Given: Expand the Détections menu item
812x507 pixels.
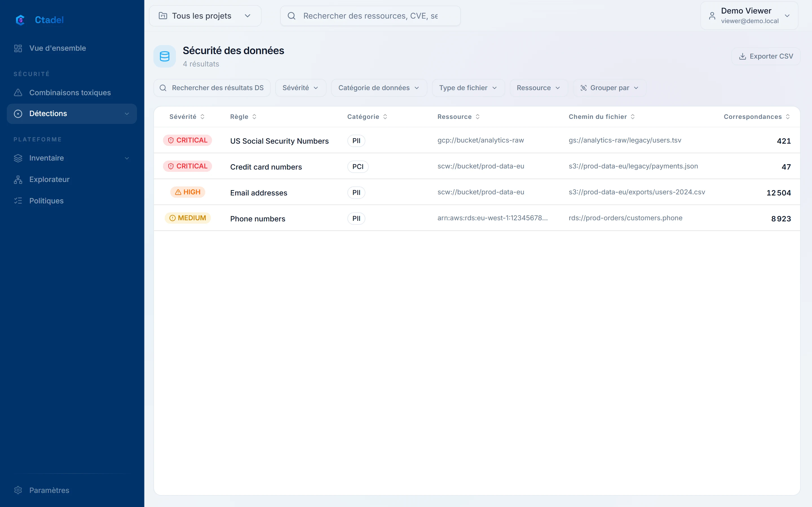Looking at the screenshot, I should (72, 114).
